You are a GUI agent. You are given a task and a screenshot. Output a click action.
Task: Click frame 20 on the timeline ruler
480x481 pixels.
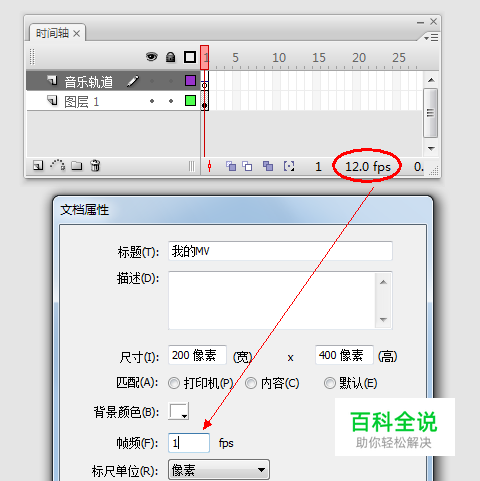pyautogui.click(x=359, y=58)
